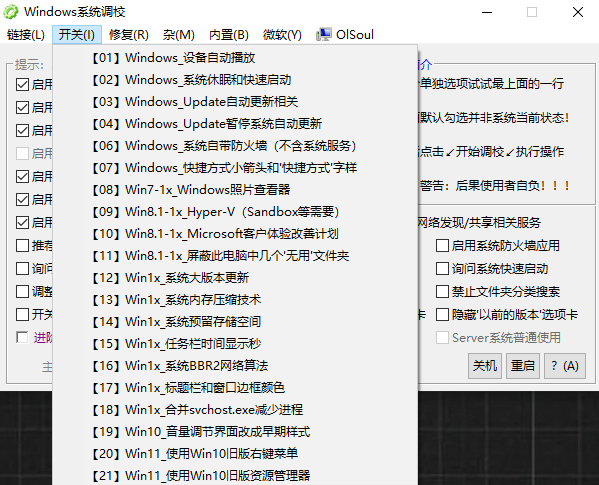Select 【21】Win11_使用Win10旧版资源管理器
599x485 pixels.
(235, 476)
